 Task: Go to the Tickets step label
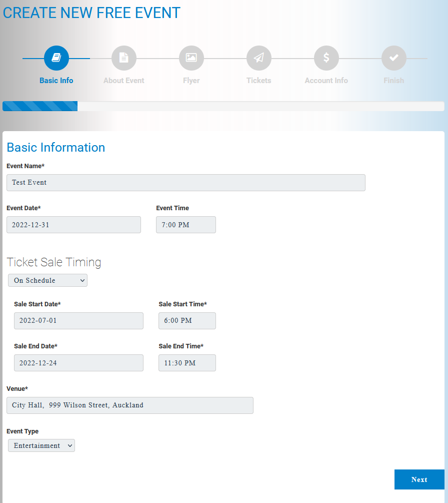click(258, 81)
